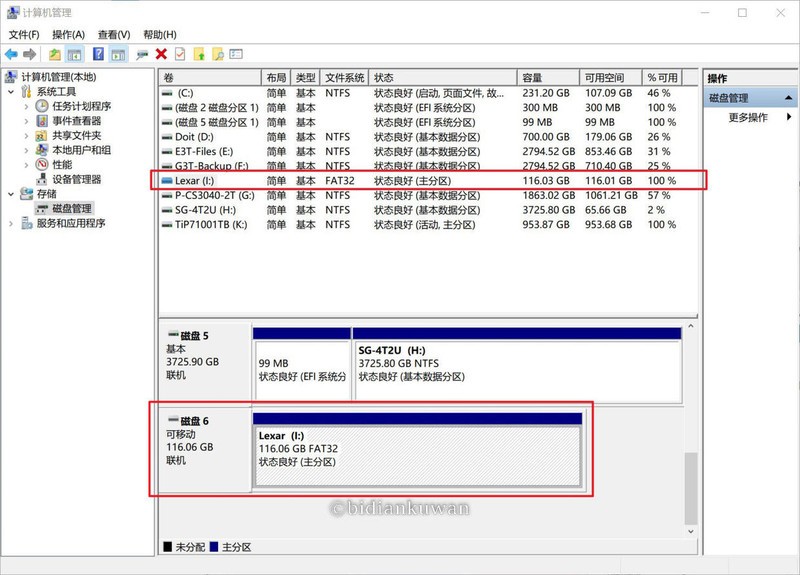Click the Up one level folder icon
The image size is (800, 575).
point(55,54)
